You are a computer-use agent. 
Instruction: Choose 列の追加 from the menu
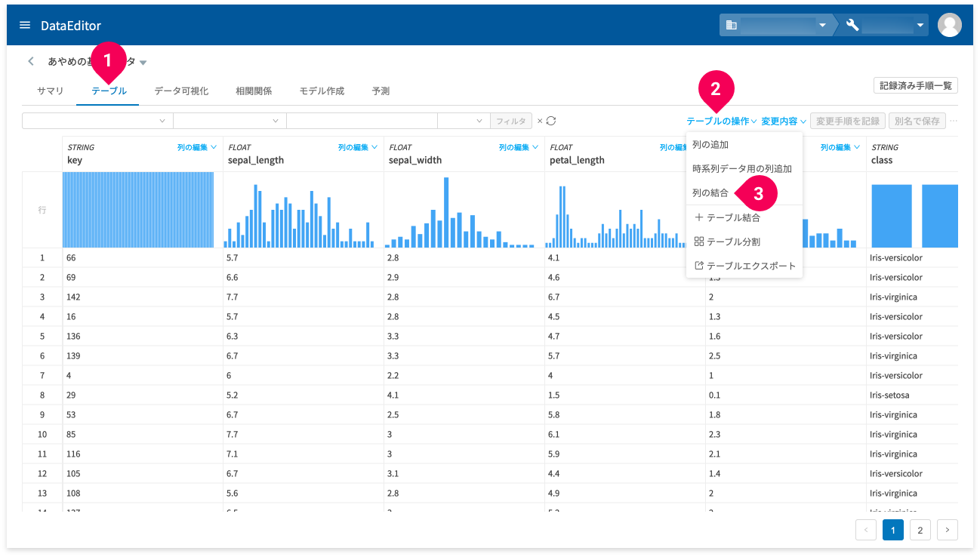pyautogui.click(x=744, y=144)
